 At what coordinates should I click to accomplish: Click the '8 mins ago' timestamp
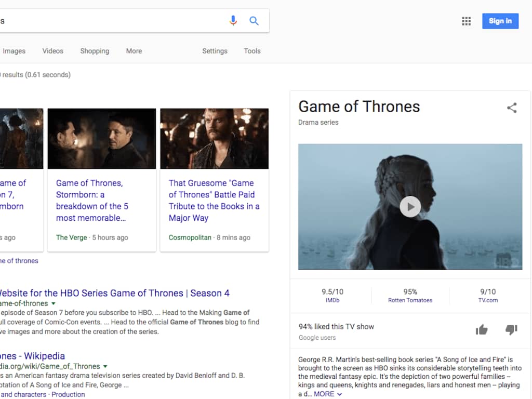pyautogui.click(x=233, y=237)
